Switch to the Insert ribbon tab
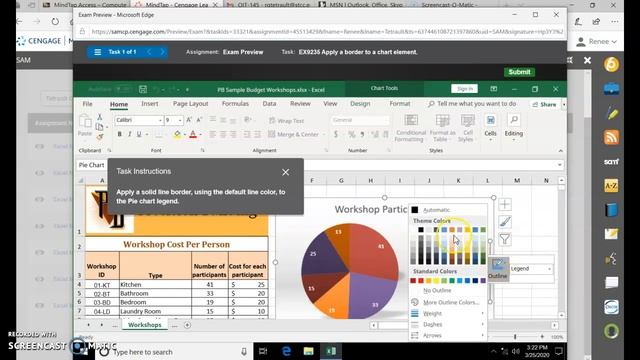 click(150, 104)
